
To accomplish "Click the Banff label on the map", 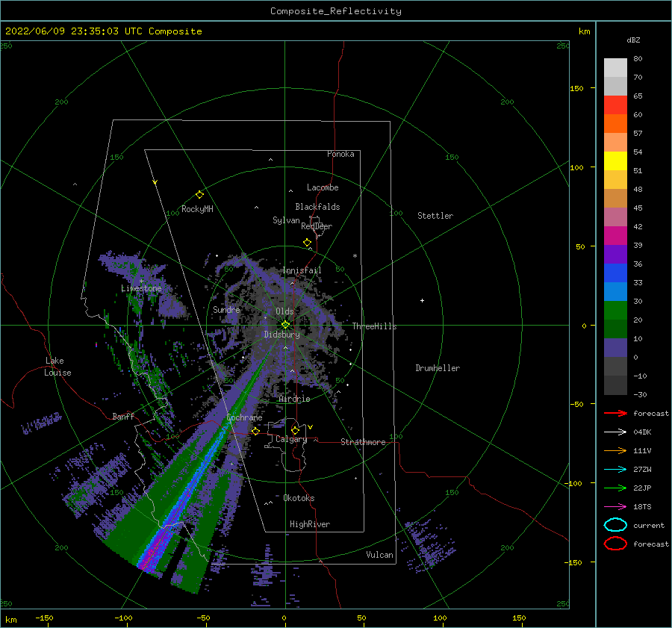I will coord(123,416).
